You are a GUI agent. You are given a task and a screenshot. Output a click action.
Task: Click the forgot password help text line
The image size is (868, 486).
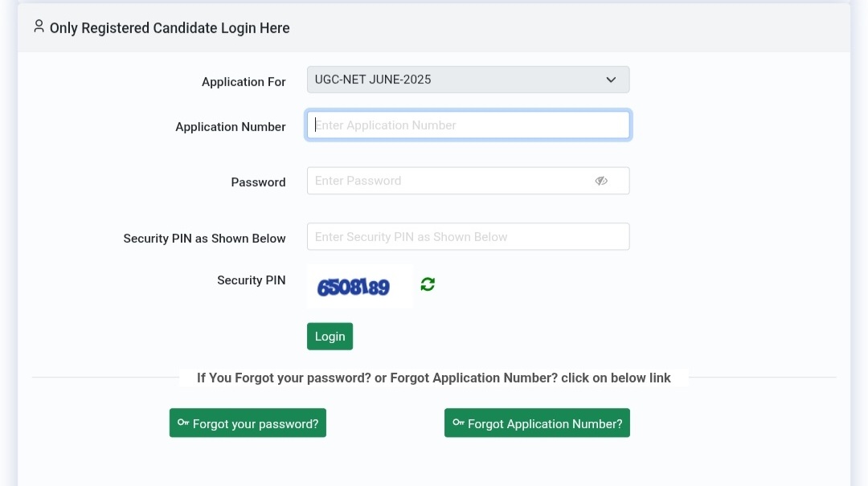[433, 378]
